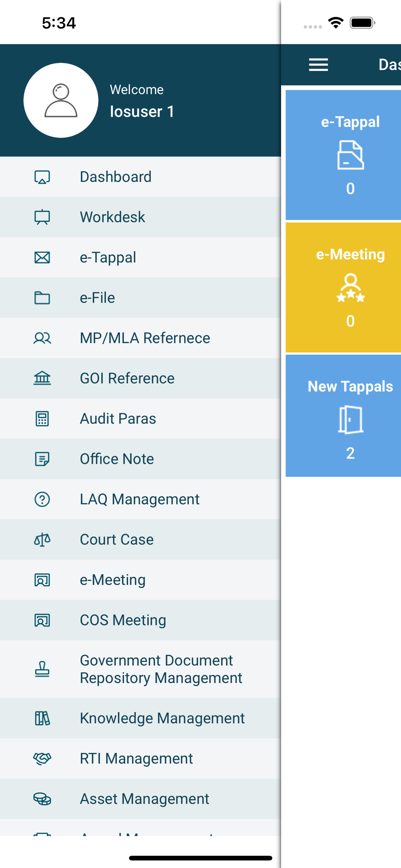
Task: Tap the Iosuser 1 username text
Action: 142,112
